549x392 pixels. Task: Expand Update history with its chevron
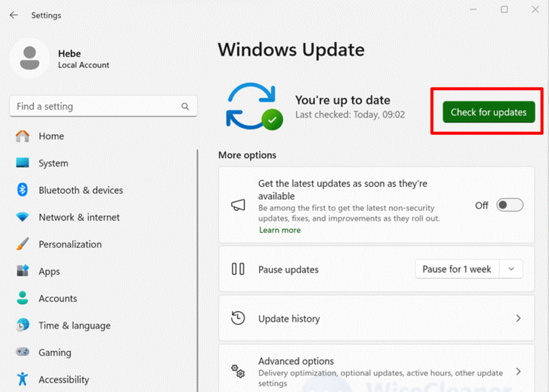pos(518,318)
